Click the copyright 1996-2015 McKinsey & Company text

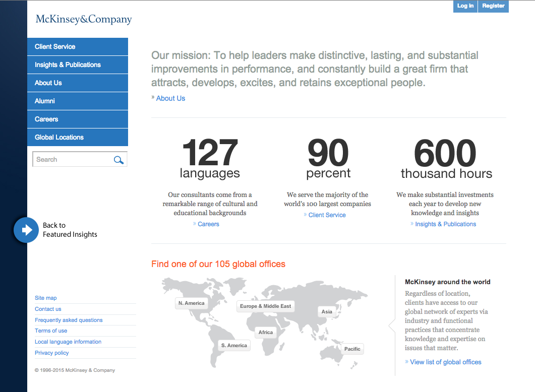tap(75, 370)
